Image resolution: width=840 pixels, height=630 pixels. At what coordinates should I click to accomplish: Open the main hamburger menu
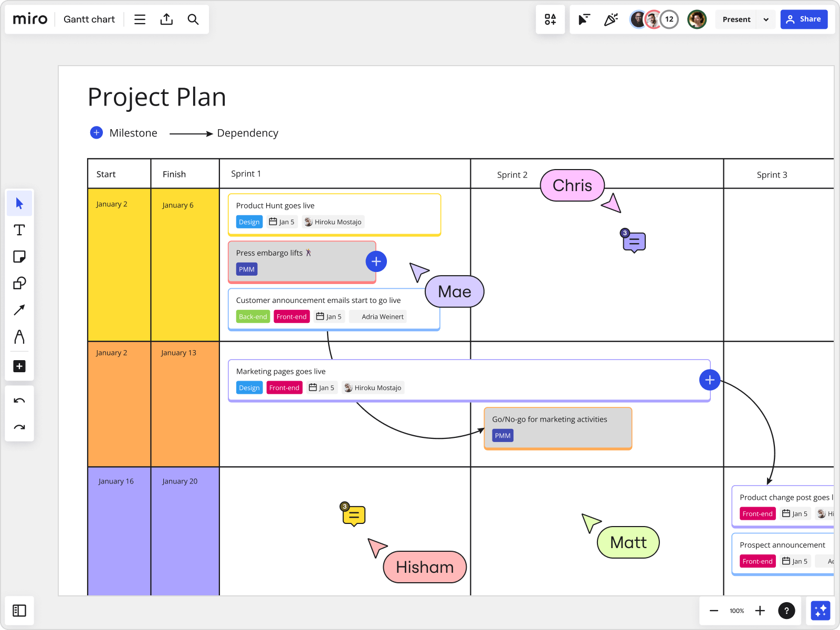click(x=140, y=19)
